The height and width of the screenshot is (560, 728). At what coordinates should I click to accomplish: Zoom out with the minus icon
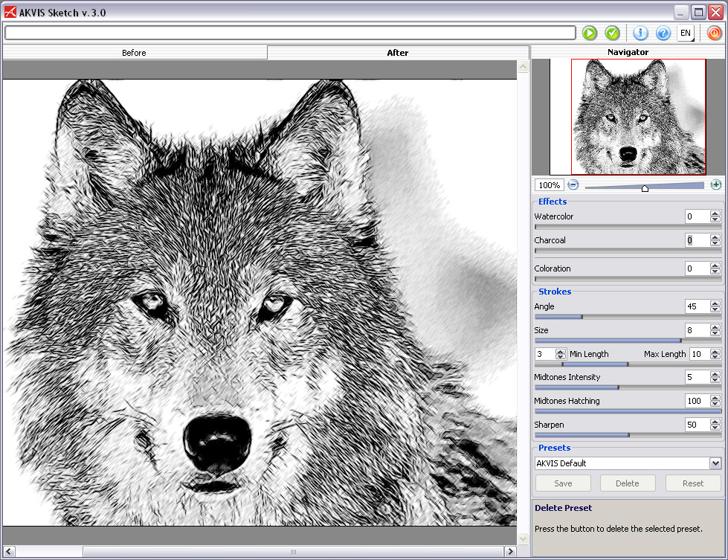[x=573, y=185]
